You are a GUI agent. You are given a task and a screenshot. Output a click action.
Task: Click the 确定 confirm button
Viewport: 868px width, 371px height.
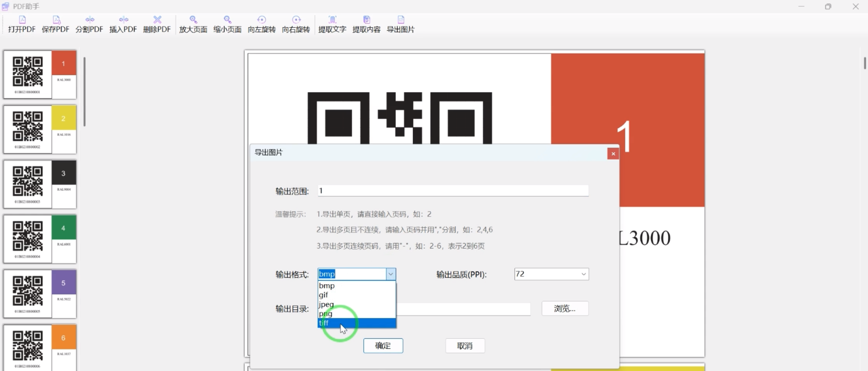[x=383, y=346]
